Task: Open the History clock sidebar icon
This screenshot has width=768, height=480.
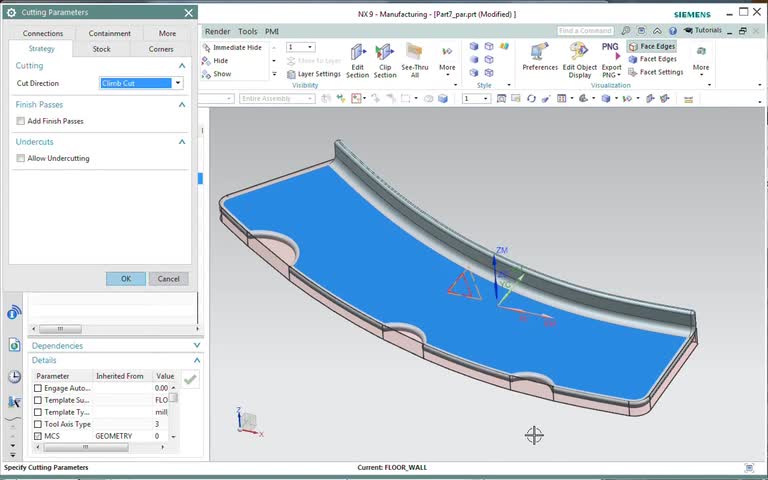Action: tap(14, 377)
